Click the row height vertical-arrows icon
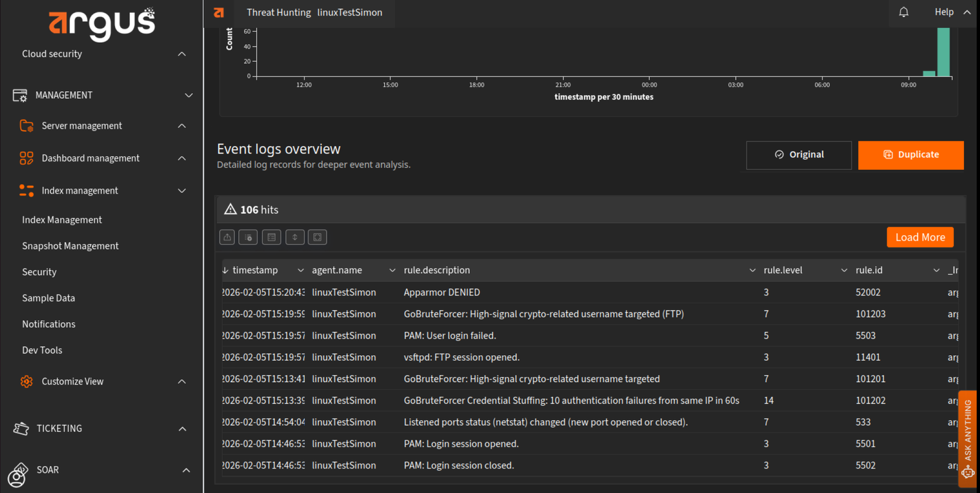The width and height of the screenshot is (980, 493). [295, 237]
